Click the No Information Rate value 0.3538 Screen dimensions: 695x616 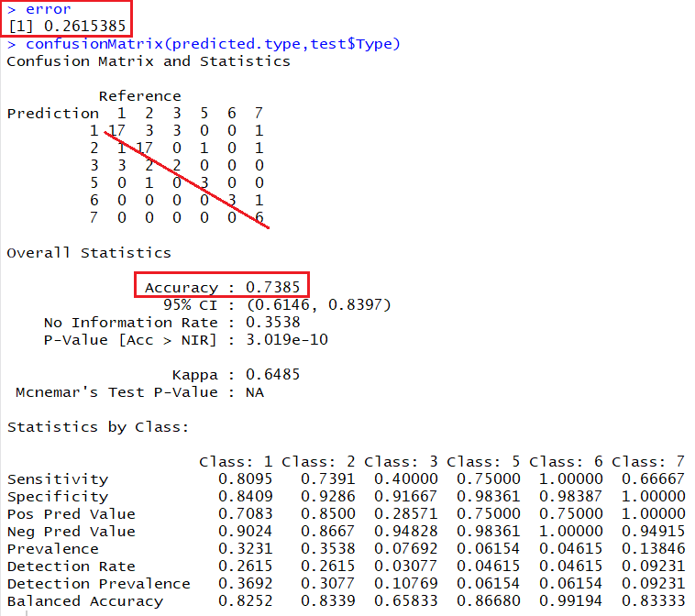pyautogui.click(x=272, y=322)
